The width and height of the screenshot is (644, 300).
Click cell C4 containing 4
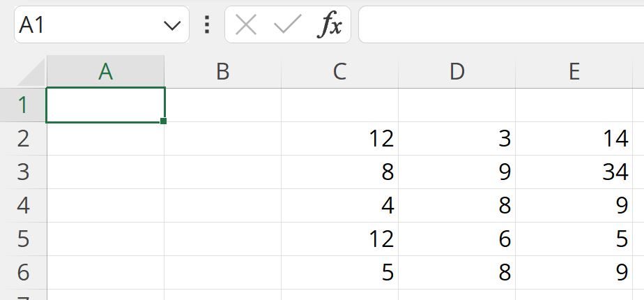339,205
